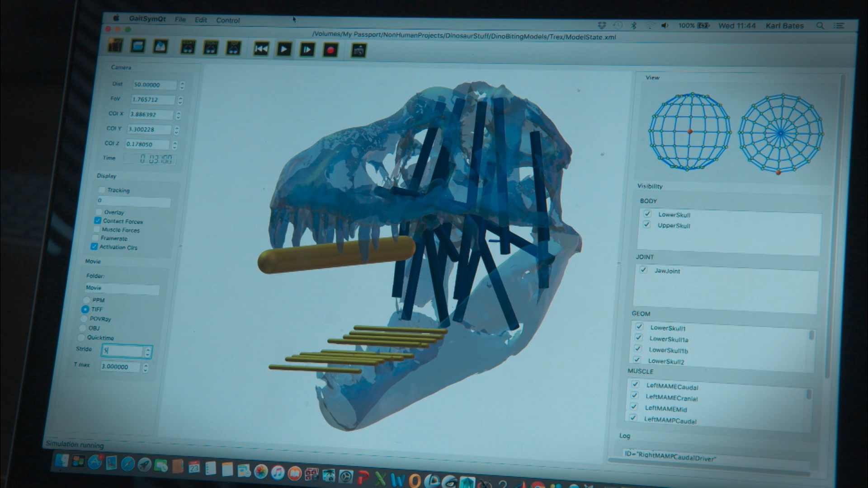Open Notification Center from menu bar
This screenshot has height=488, width=868.
click(839, 26)
